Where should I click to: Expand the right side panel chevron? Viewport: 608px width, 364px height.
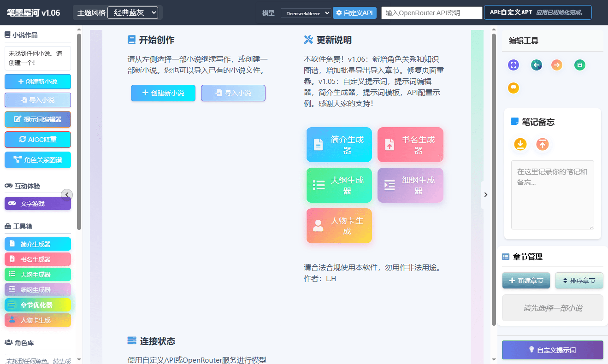coord(486,194)
